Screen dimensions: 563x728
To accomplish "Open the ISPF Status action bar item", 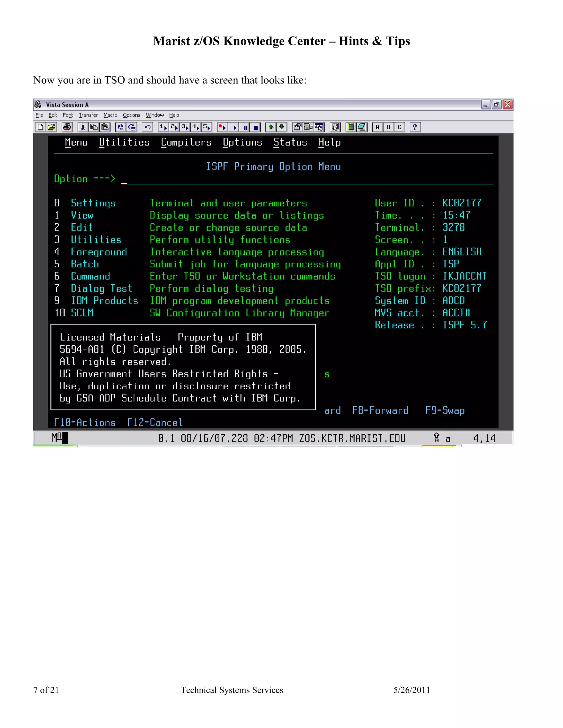I will tap(290, 142).
